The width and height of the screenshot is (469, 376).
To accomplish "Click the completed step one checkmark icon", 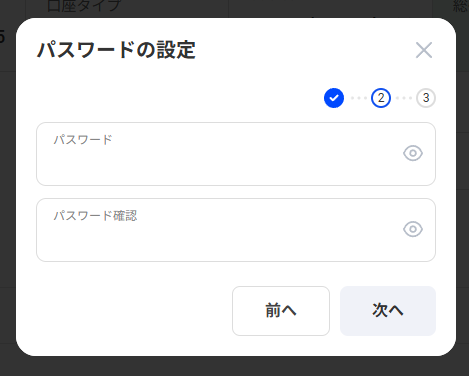I will coord(334,98).
